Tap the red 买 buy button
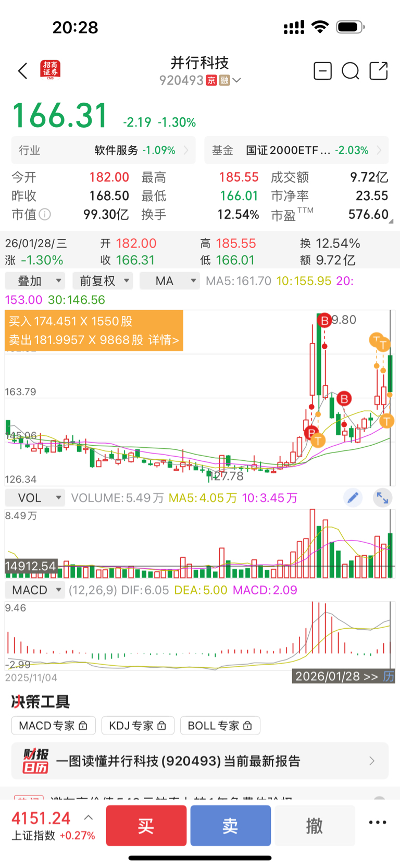Viewport: 400px width, 868px height. coord(146,825)
